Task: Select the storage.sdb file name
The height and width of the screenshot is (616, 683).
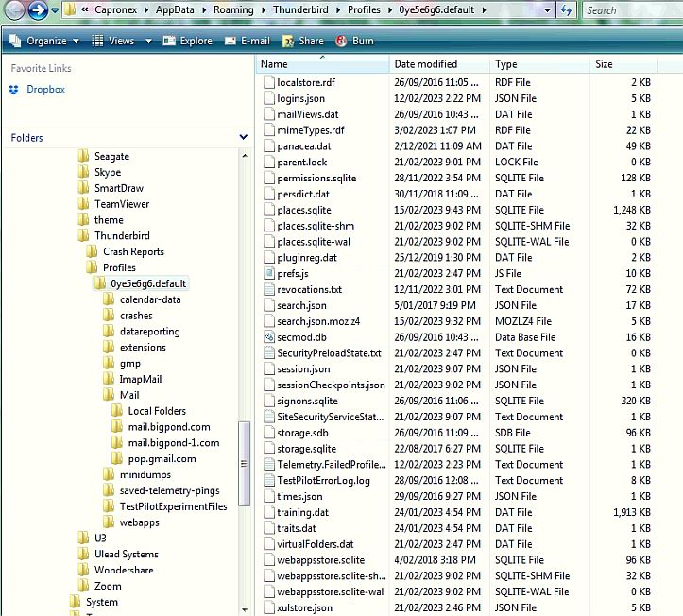Action: click(x=302, y=433)
